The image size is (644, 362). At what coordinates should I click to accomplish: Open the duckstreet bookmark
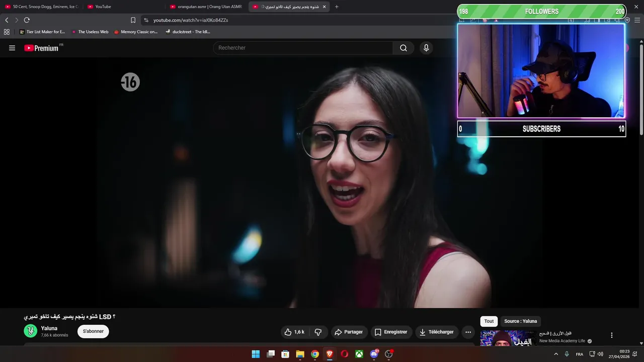[188, 32]
